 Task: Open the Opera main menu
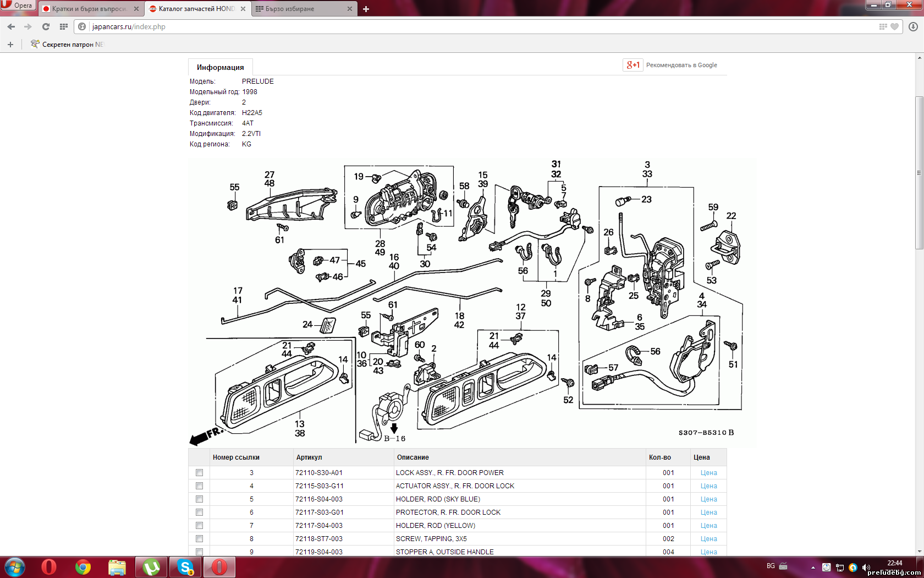[x=18, y=6]
